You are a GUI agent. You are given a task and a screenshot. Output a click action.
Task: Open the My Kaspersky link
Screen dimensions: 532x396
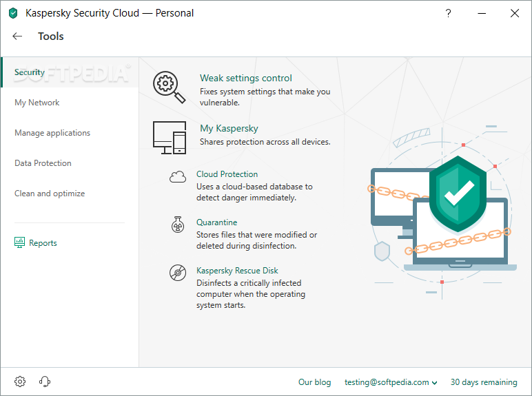coord(229,129)
